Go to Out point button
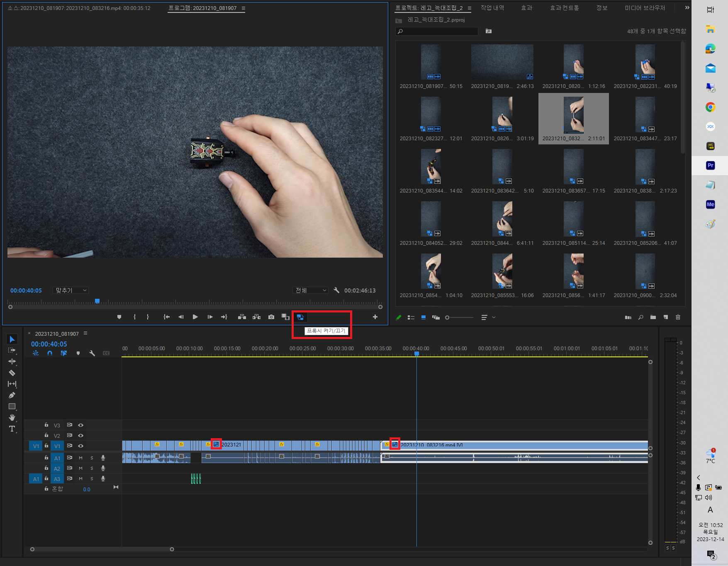The height and width of the screenshot is (566, 728). pyautogui.click(x=224, y=317)
